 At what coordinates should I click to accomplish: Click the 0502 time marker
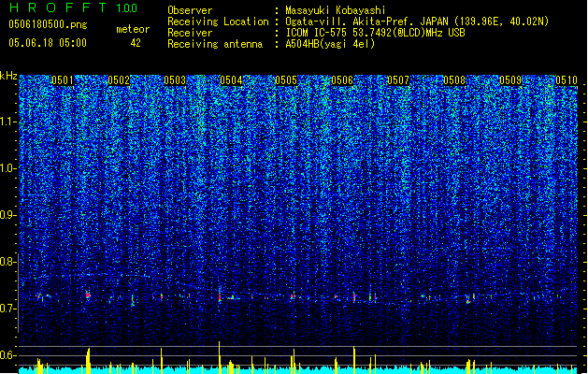(119, 80)
